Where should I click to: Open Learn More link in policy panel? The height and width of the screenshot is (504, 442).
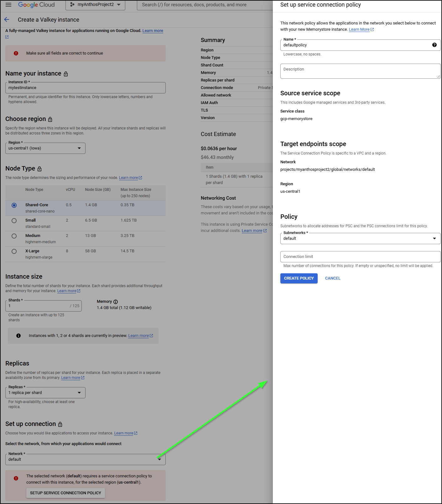[361, 29]
